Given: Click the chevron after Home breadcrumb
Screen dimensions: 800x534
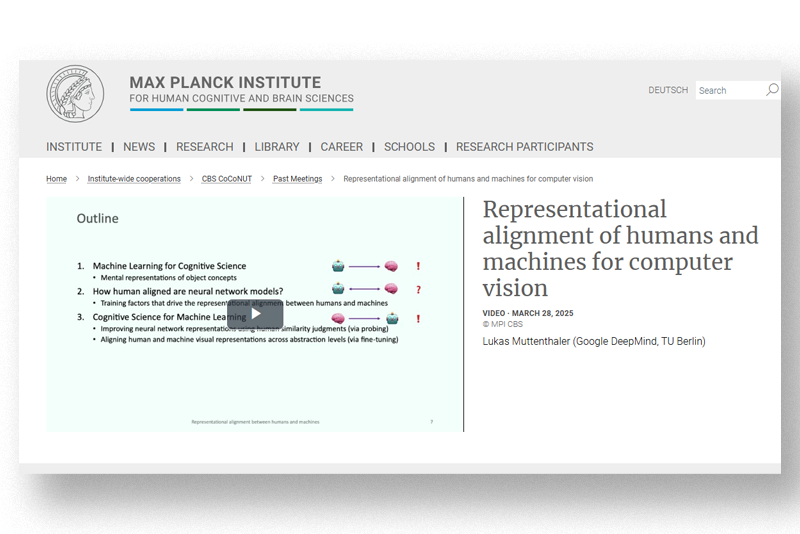Looking at the screenshot, I should 77,179.
